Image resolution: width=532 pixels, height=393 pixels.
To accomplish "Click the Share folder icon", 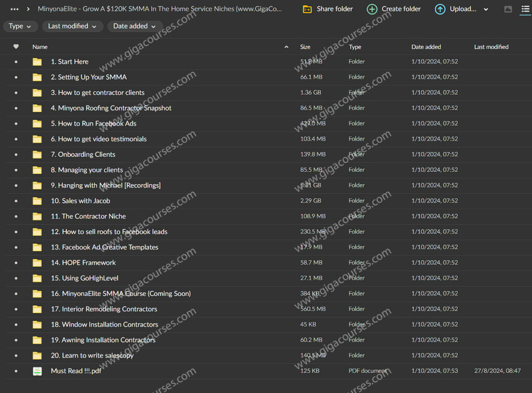I will [x=307, y=9].
